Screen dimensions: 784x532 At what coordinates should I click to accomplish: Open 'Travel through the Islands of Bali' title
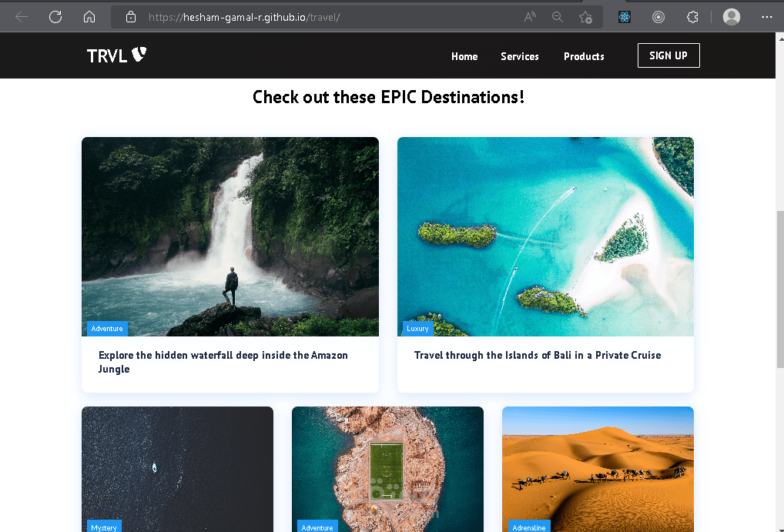(538, 355)
